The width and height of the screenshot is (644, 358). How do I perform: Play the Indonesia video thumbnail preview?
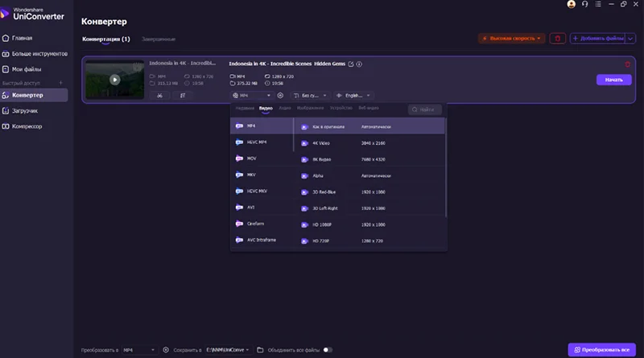click(x=114, y=80)
